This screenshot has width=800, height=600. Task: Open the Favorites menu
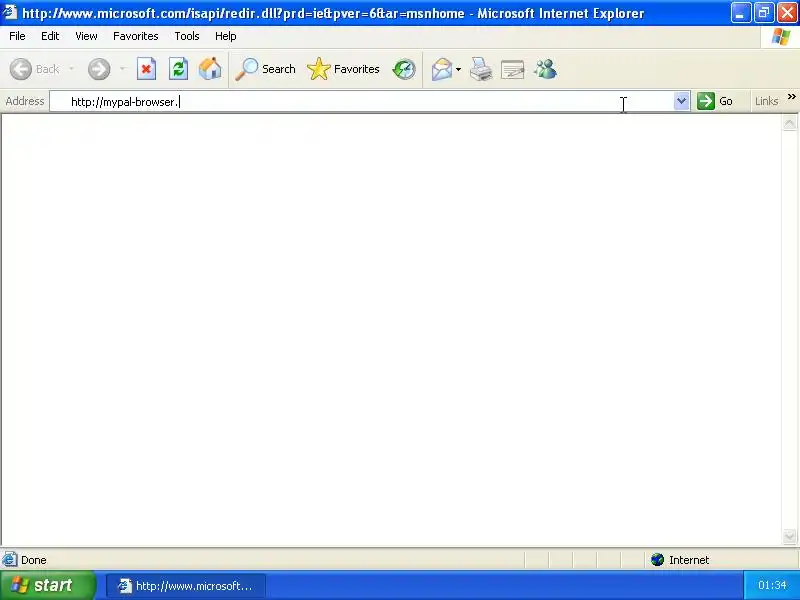click(136, 36)
